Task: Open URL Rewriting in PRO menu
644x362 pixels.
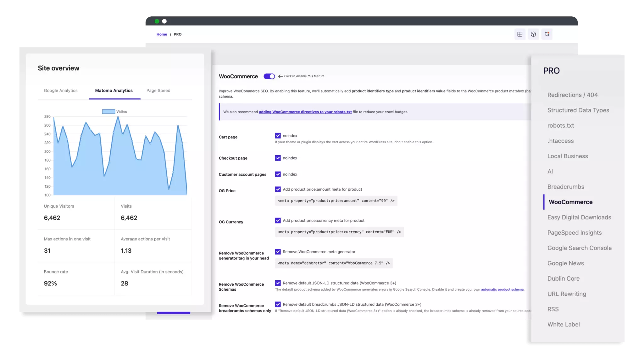Action: [566, 294]
